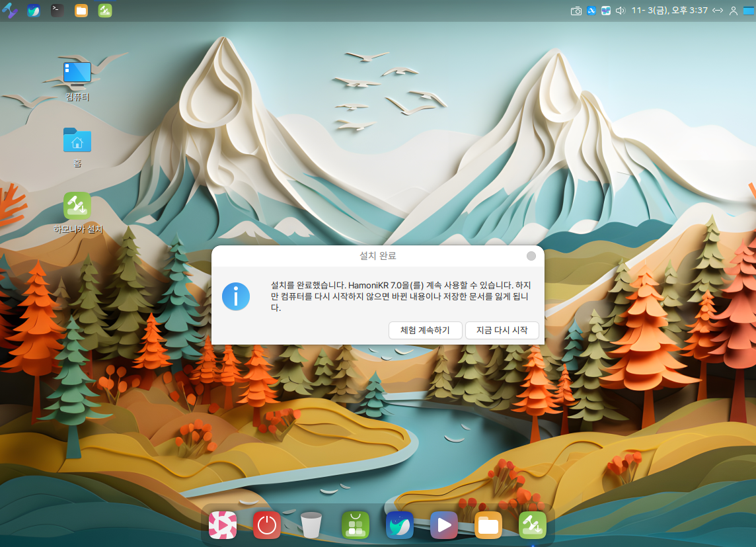
Task: Open the volume speaker tray icon
Action: tap(620, 11)
